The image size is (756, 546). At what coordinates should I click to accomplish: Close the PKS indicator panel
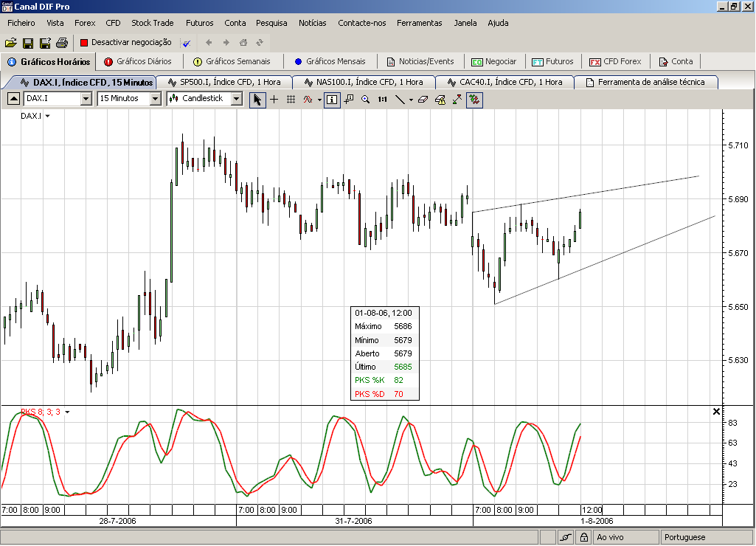point(716,412)
